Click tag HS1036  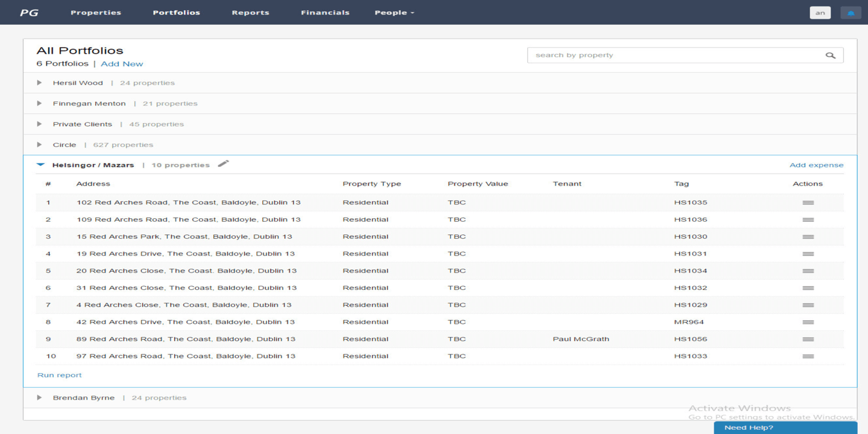(691, 219)
